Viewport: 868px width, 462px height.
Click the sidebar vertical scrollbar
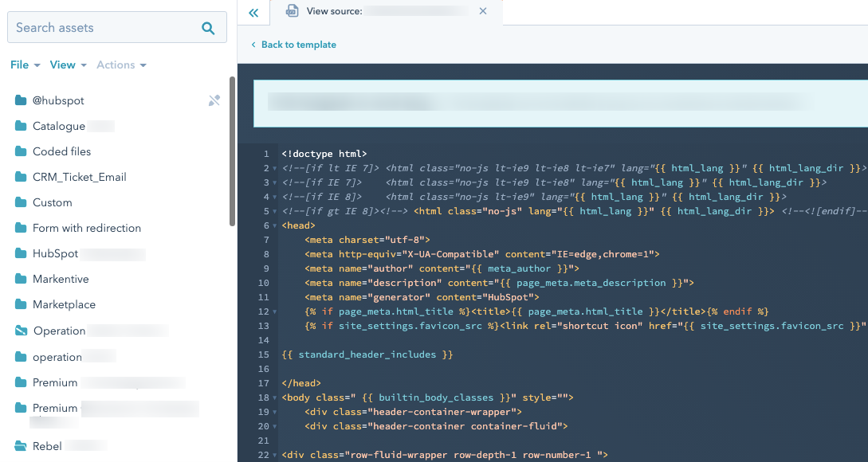coord(232,151)
